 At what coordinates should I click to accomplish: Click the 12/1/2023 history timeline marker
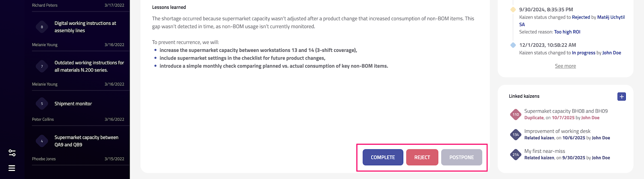[x=513, y=45]
